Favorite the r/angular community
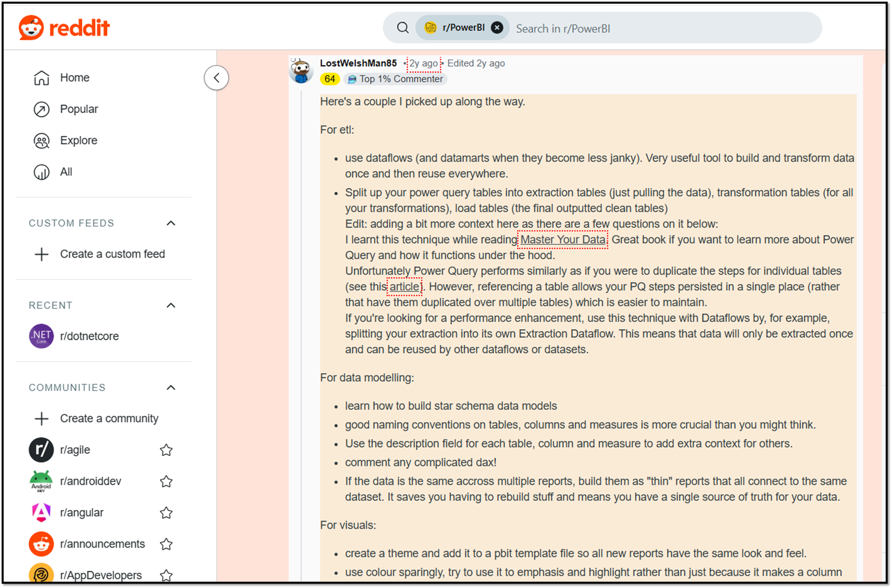 (166, 512)
